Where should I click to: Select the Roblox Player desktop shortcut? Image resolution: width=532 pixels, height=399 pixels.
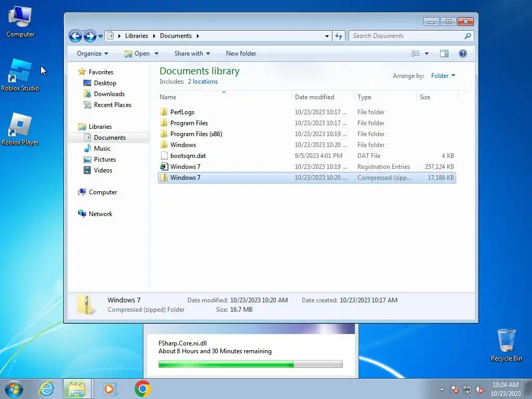click(x=20, y=129)
